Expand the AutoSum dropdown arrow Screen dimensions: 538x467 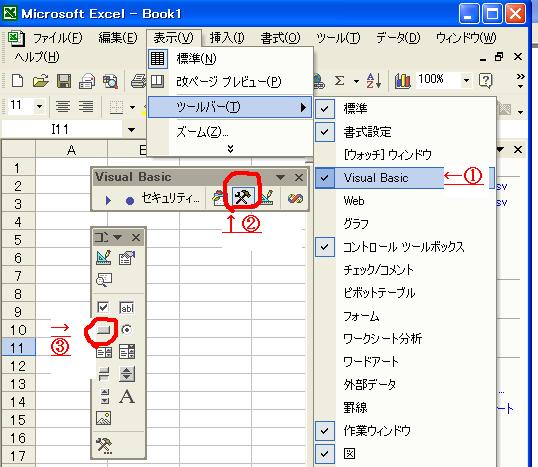tap(356, 81)
